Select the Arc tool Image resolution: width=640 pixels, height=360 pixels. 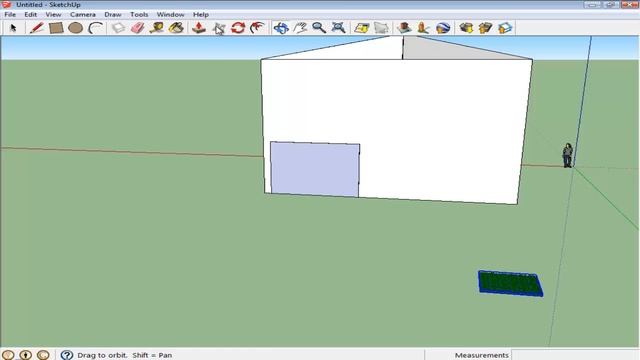pyautogui.click(x=95, y=28)
